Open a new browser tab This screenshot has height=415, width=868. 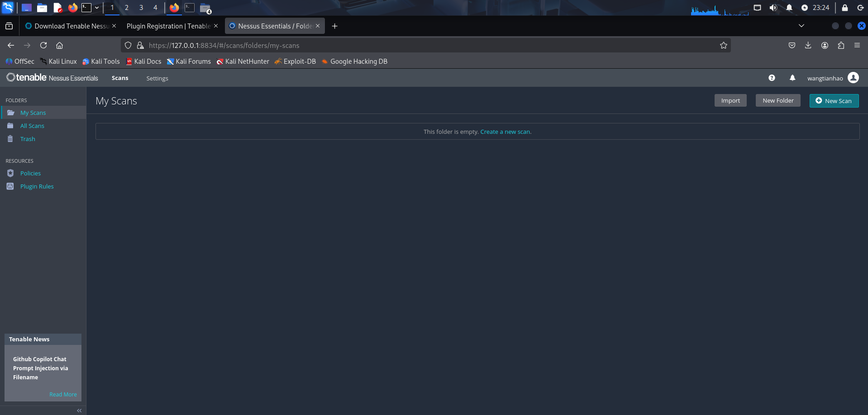[x=334, y=26]
